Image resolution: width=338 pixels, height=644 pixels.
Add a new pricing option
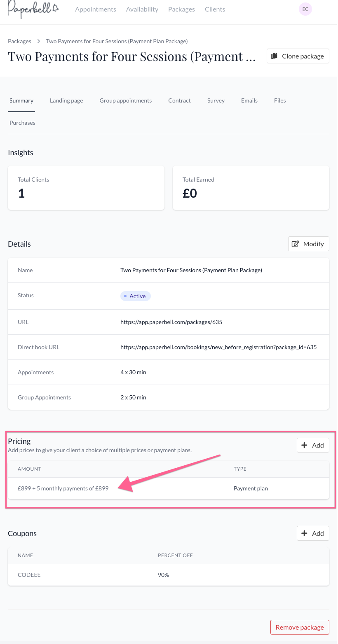[x=313, y=445]
